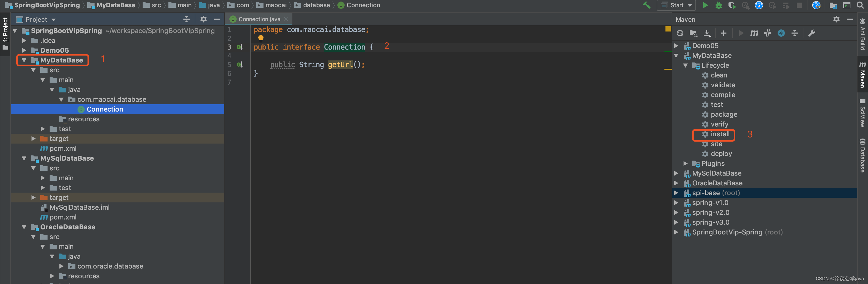Image resolution: width=868 pixels, height=284 pixels.
Task: Generate sources and update folders icon
Action: [693, 33]
